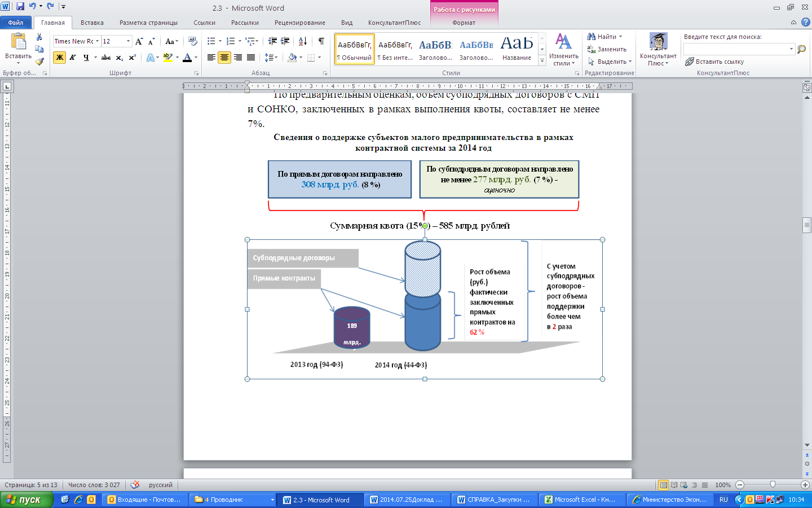Viewport: 812px width, 508px height.
Task: Toggle italic formatting (К)
Action: pyautogui.click(x=73, y=58)
